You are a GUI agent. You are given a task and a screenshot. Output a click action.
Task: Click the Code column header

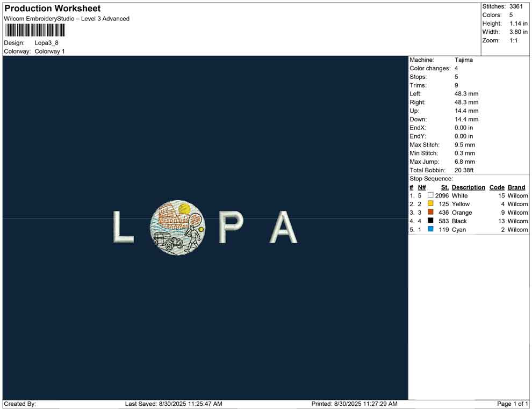[497, 187]
